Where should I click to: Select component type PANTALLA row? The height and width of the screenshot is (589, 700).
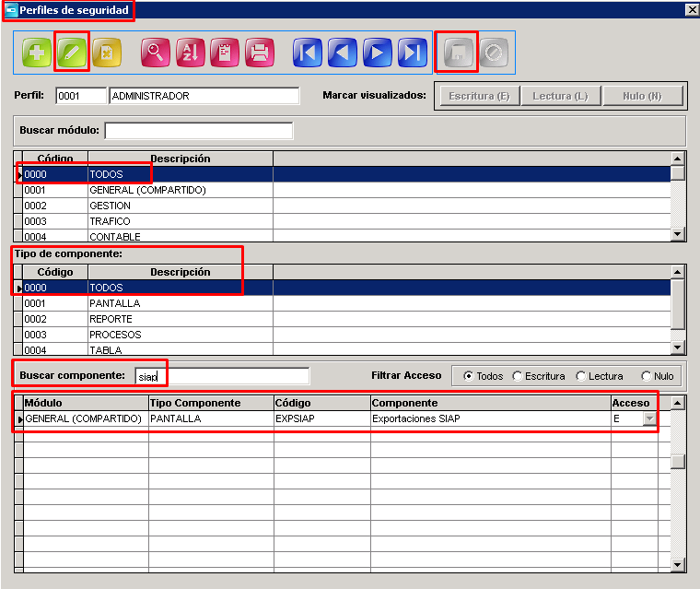tap(346, 303)
